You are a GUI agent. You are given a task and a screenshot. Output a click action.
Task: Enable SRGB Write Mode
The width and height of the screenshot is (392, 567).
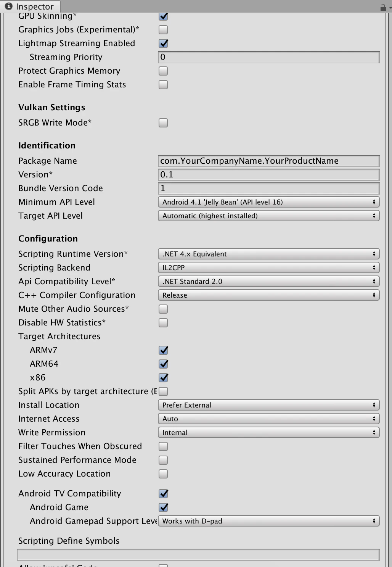pos(163,122)
